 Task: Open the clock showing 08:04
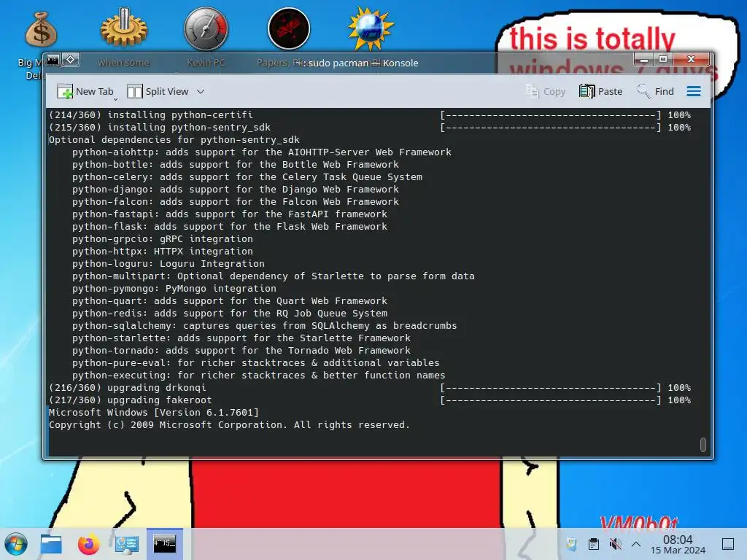678,544
